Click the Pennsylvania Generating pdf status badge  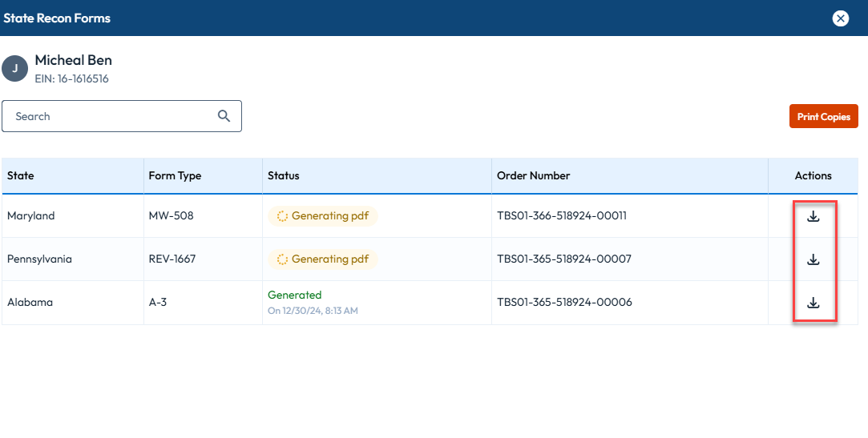point(322,259)
